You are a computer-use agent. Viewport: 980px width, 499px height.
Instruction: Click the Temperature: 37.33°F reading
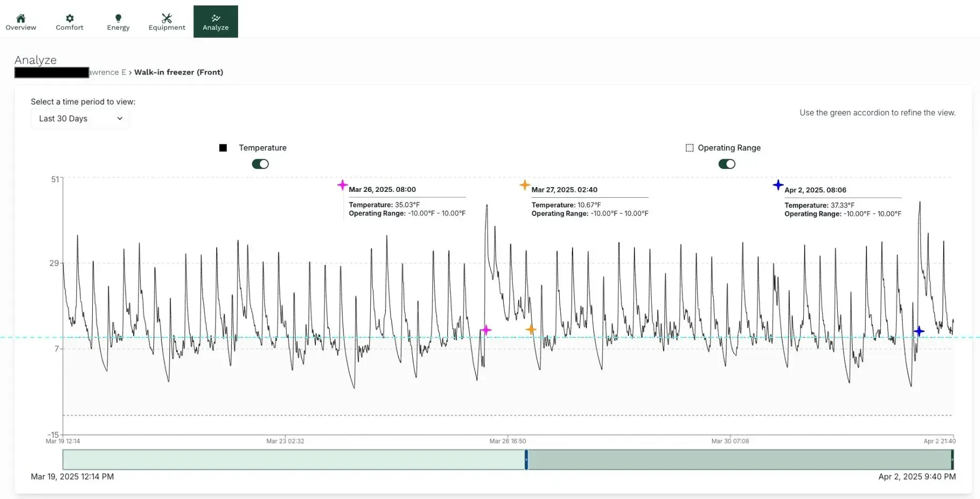[819, 205]
